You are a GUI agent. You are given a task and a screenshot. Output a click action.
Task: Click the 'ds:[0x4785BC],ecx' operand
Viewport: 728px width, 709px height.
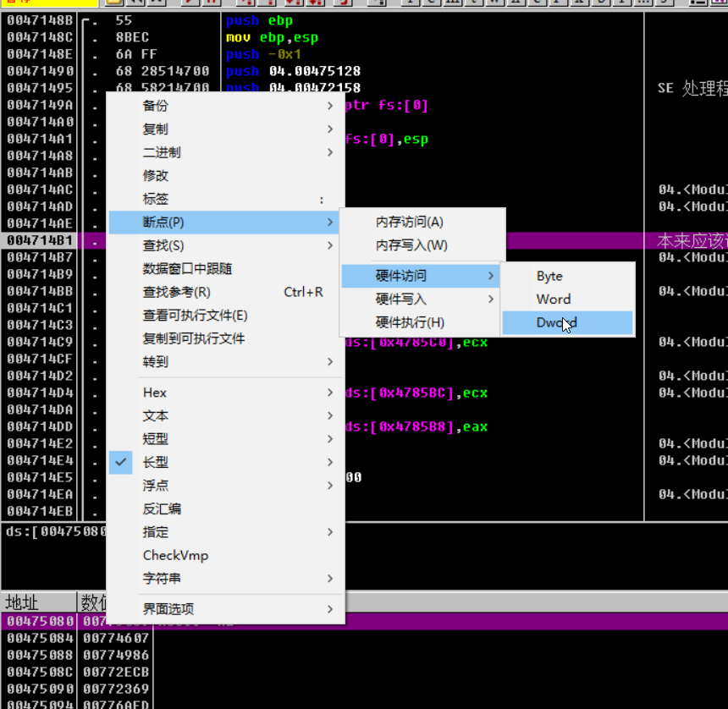(x=416, y=393)
